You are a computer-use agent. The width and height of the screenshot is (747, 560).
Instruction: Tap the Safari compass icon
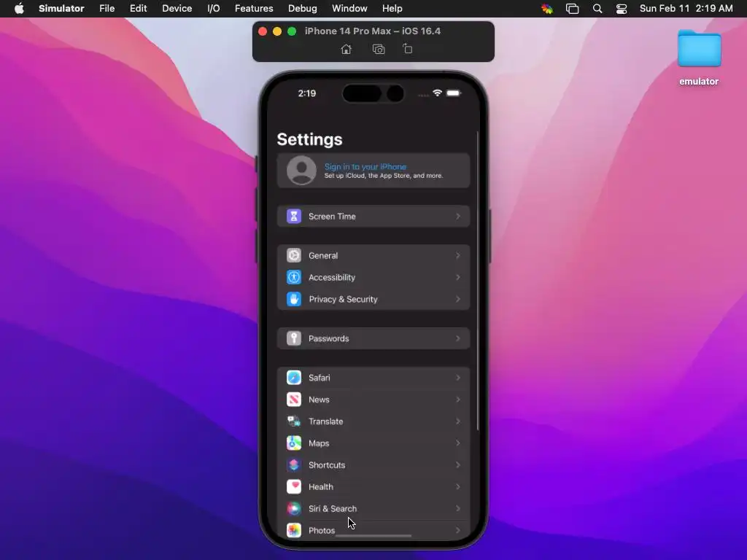tap(294, 378)
